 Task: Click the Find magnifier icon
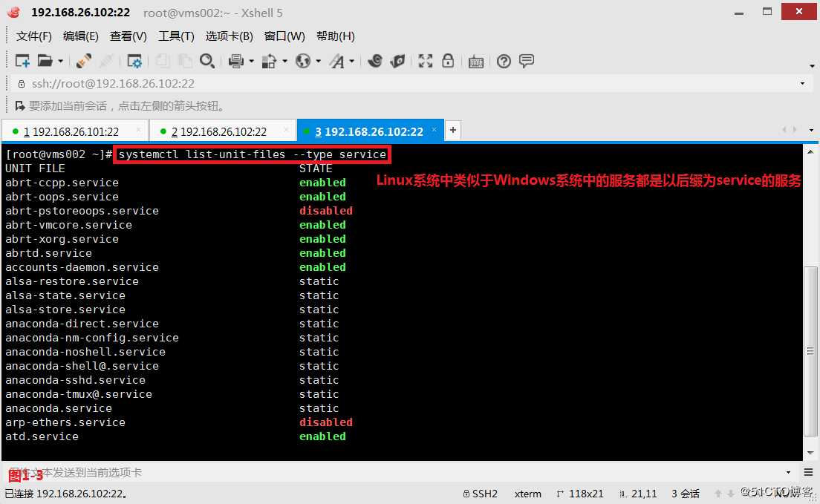[x=207, y=61]
